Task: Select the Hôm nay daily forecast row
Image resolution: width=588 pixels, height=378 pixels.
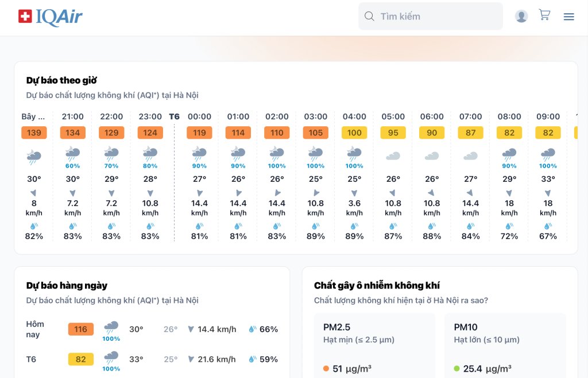Action: point(152,329)
